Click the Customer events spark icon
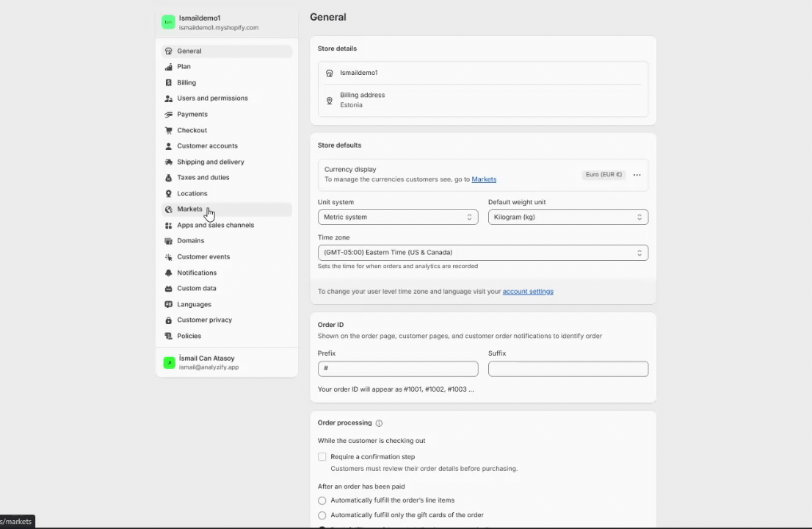The image size is (812, 529). coord(168,257)
